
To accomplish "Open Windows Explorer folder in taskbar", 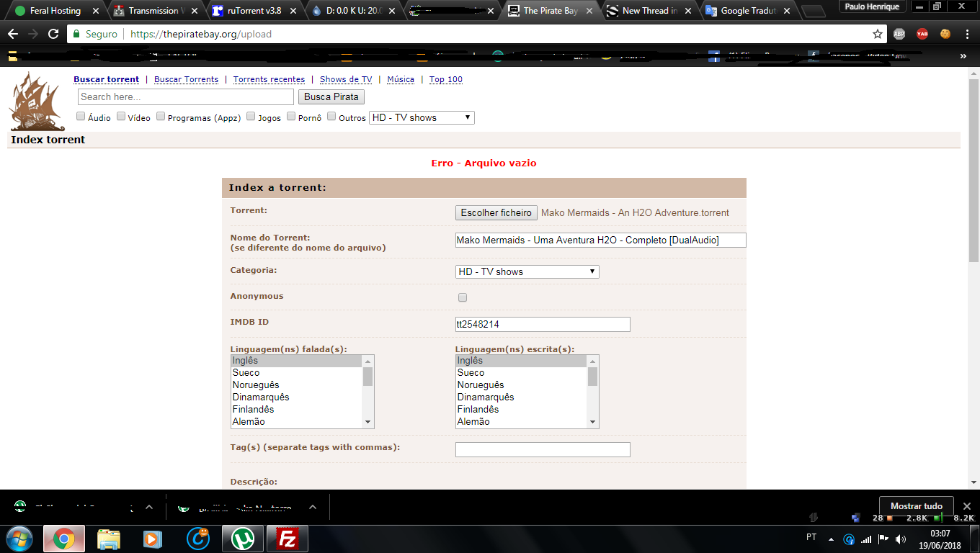I will pyautogui.click(x=109, y=539).
